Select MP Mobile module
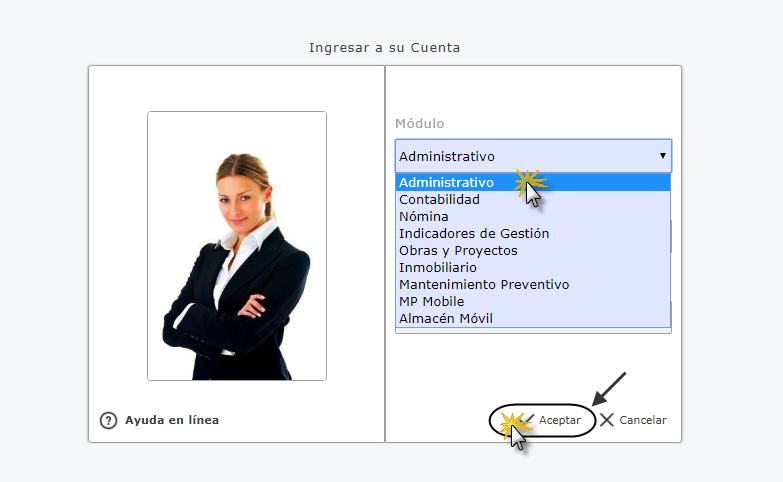The height and width of the screenshot is (482, 783). (533, 301)
